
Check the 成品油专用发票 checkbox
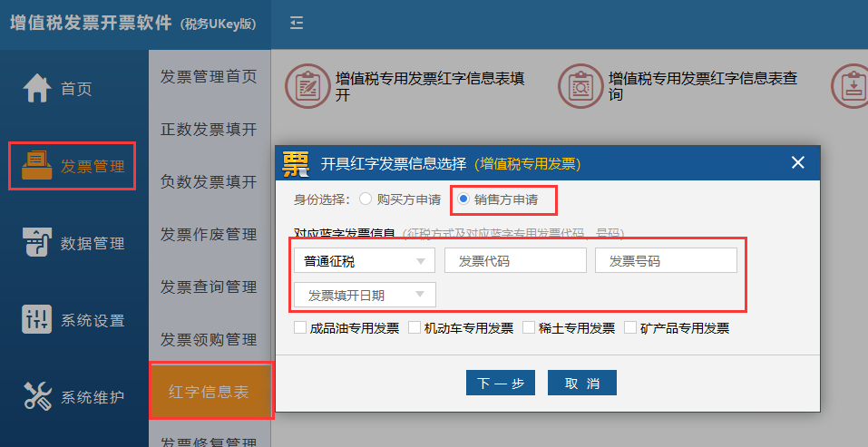(300, 328)
